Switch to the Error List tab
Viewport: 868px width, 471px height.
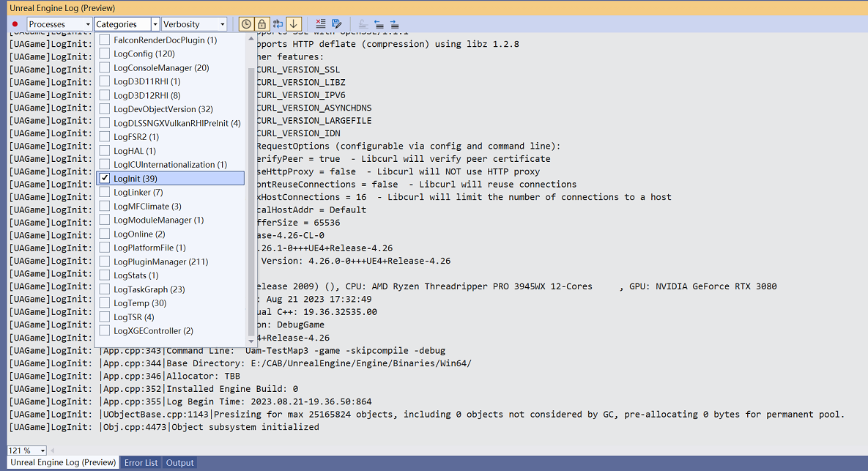pyautogui.click(x=141, y=463)
